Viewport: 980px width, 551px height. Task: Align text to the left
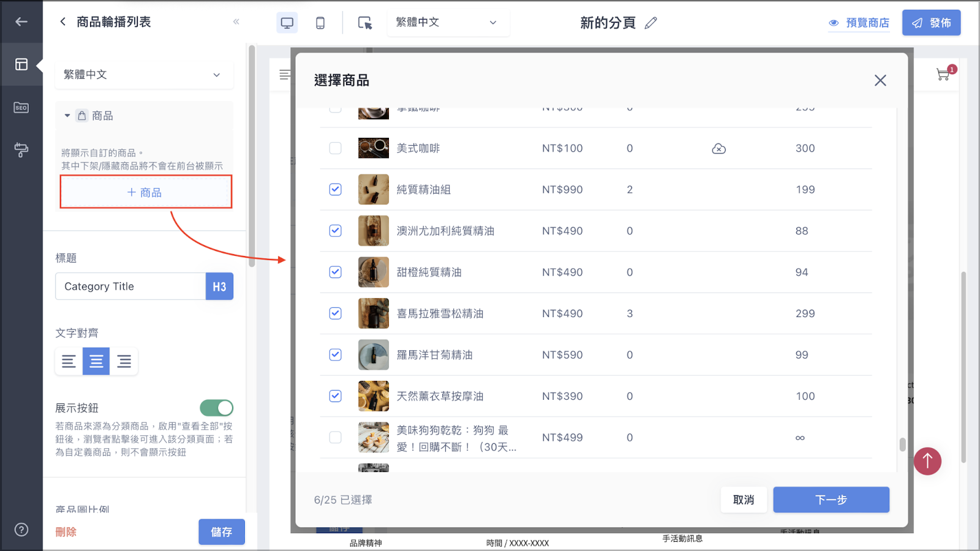pyautogui.click(x=69, y=361)
